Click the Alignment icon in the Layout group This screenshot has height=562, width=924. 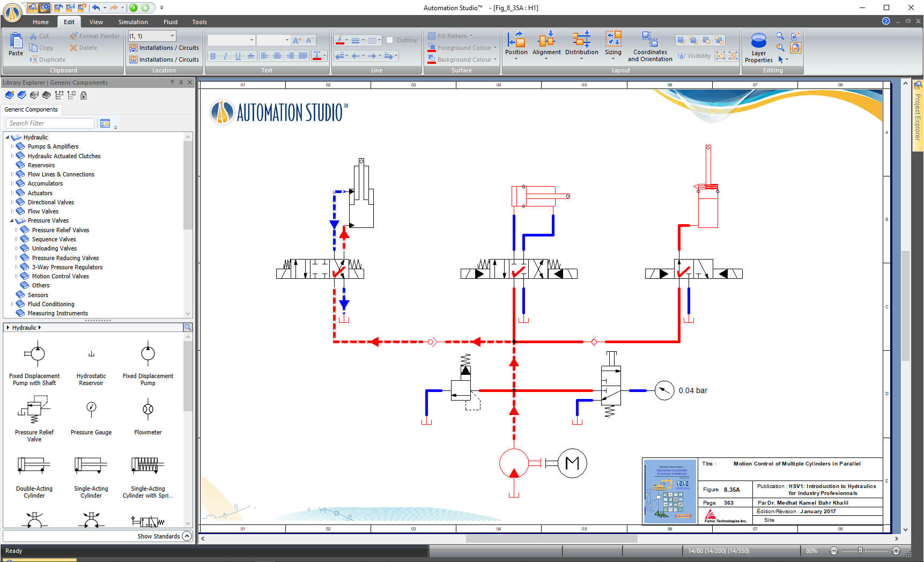click(x=546, y=46)
